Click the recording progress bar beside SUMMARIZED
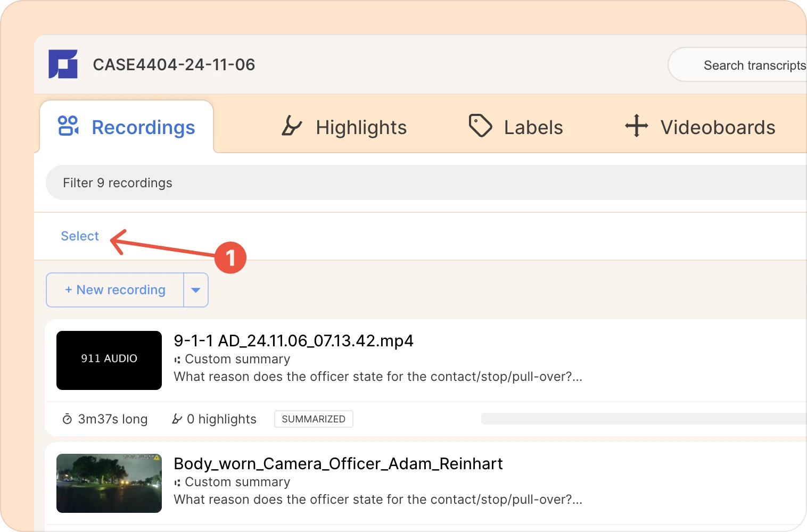 click(644, 419)
